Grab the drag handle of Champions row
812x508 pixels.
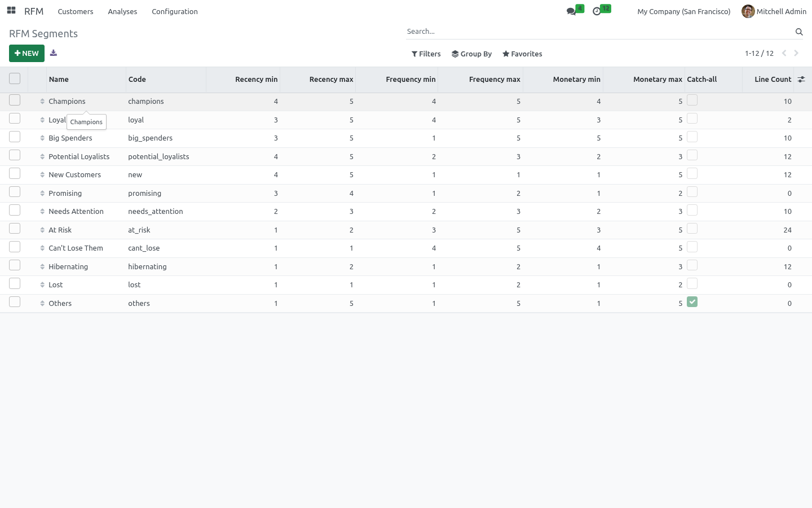tap(42, 102)
